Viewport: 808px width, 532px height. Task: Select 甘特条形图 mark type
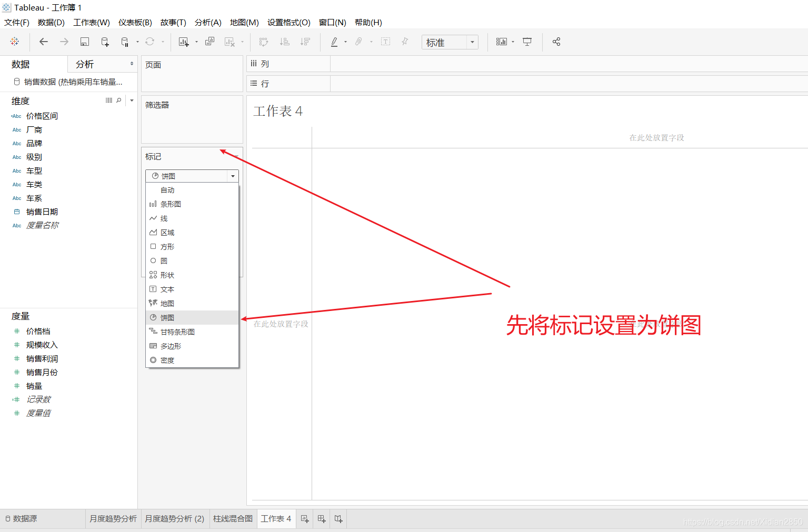point(192,332)
